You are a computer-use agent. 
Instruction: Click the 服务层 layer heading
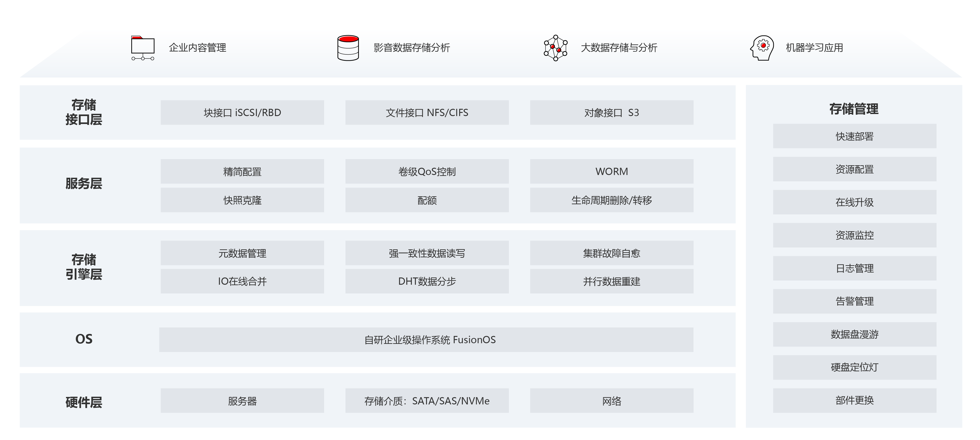click(x=84, y=184)
